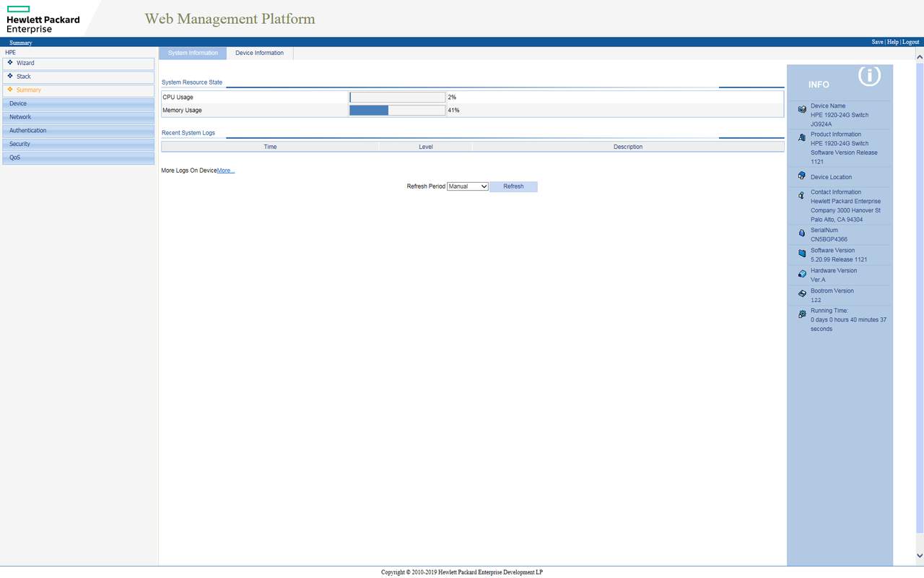Click the Hardware Version icon

(802, 274)
